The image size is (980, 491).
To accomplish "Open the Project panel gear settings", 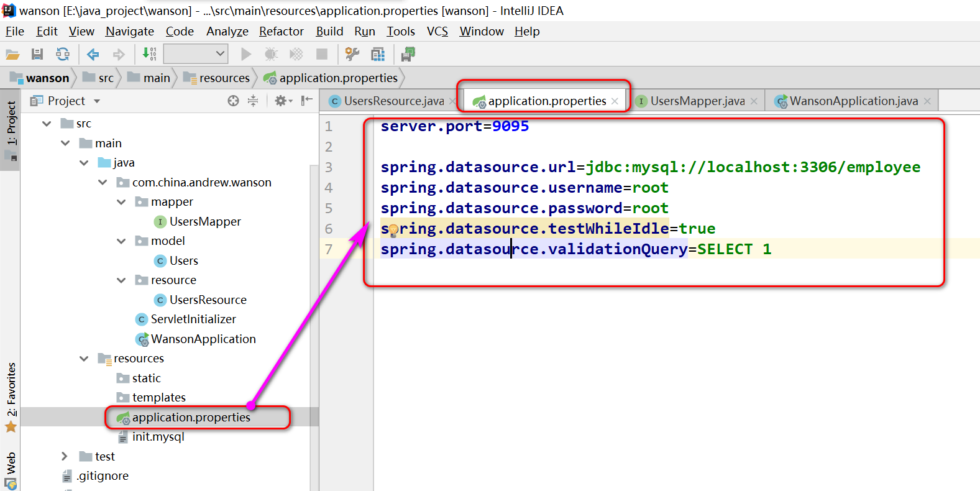I will tap(283, 101).
